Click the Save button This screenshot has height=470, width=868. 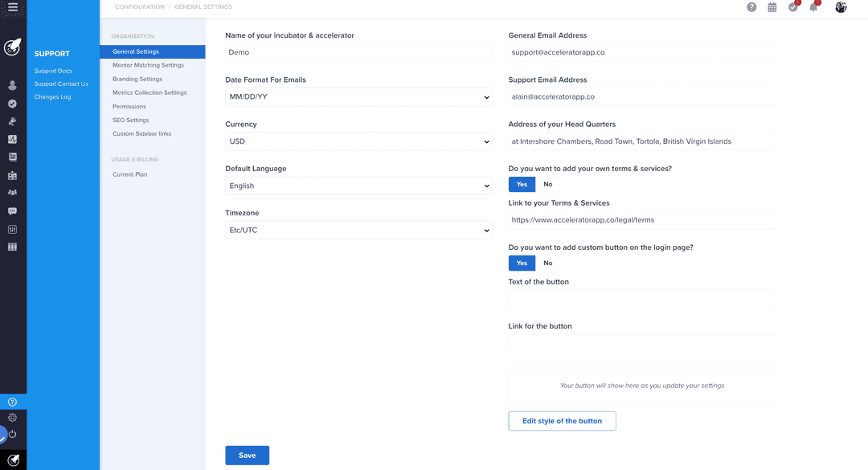(247, 456)
